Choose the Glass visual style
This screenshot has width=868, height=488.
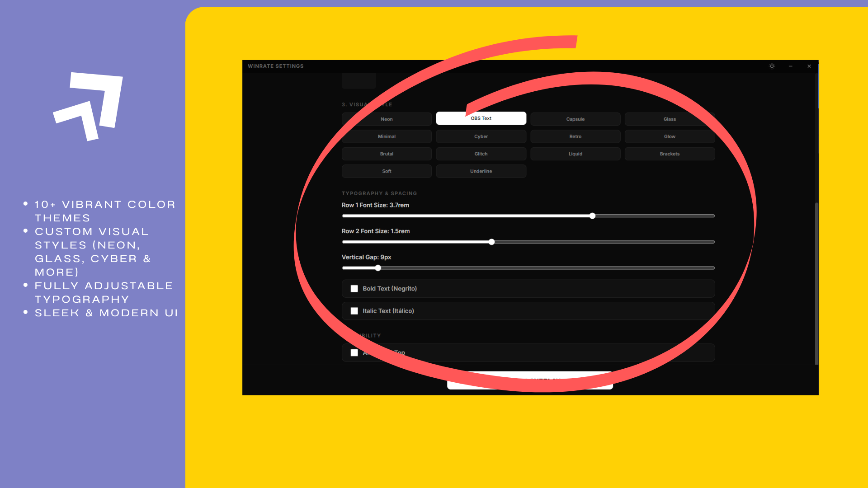pos(670,119)
